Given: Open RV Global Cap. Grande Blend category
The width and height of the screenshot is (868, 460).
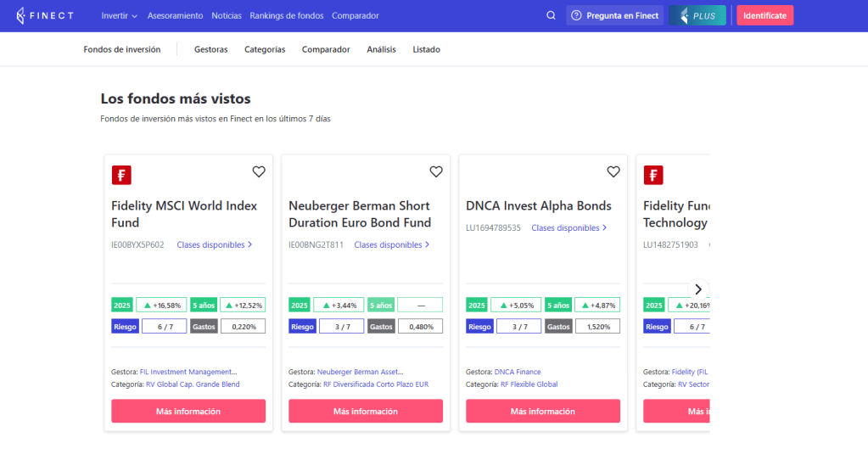Looking at the screenshot, I should click(x=193, y=384).
